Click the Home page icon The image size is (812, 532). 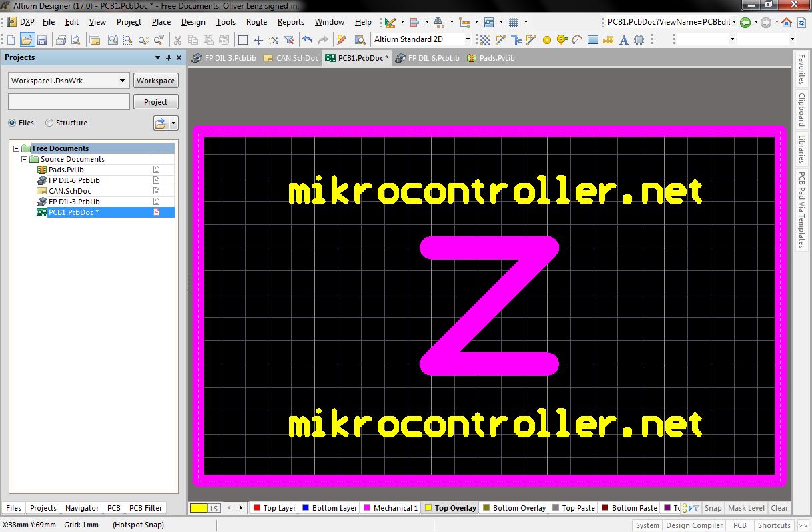point(787,22)
